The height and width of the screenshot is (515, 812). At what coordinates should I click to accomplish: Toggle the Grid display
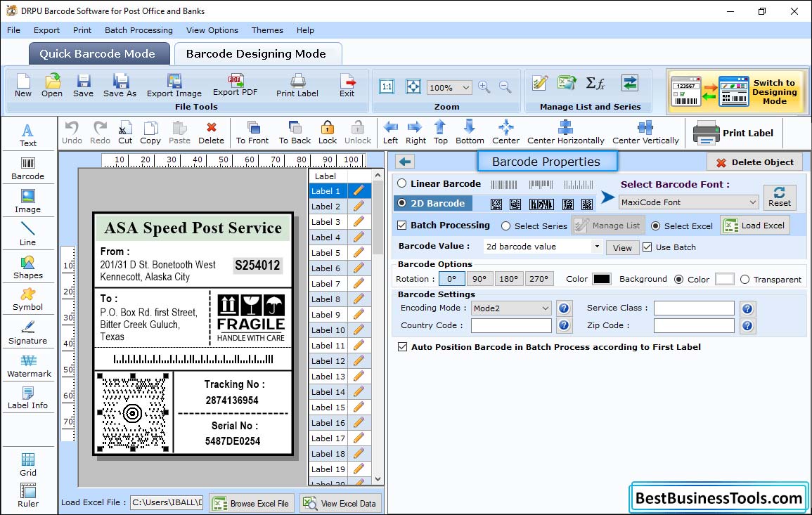pos(28,465)
